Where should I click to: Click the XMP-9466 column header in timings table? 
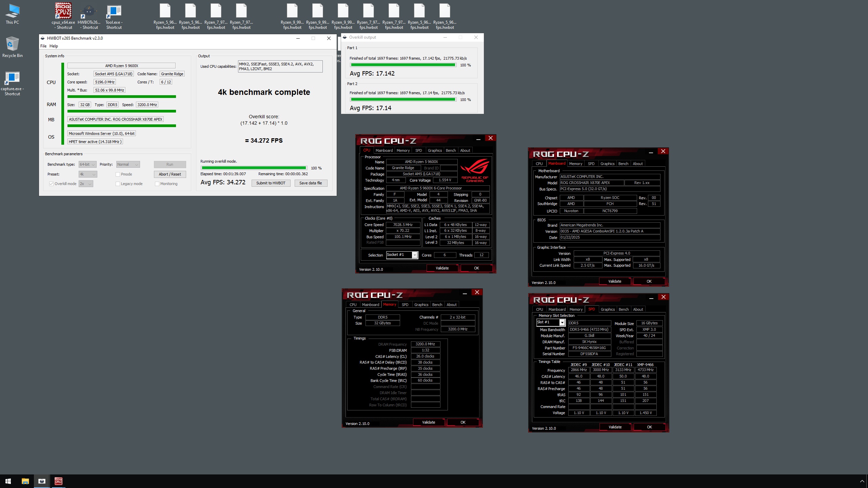pyautogui.click(x=645, y=365)
